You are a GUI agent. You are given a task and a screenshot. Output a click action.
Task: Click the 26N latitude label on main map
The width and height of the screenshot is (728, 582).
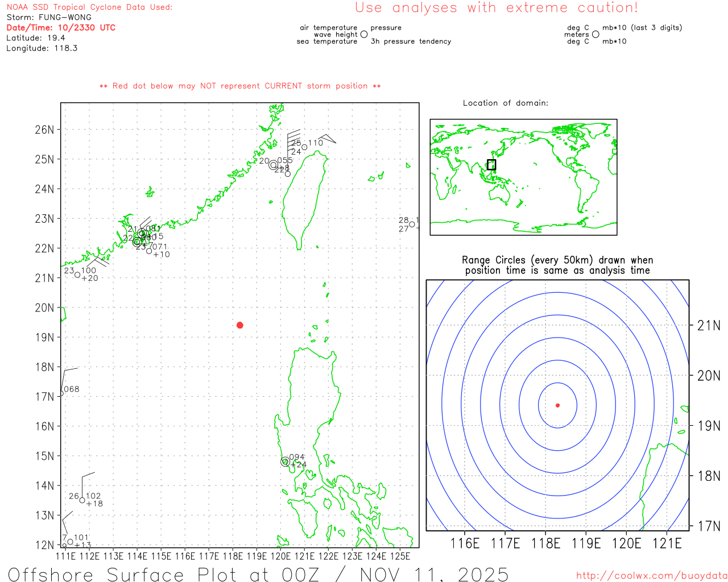point(44,130)
